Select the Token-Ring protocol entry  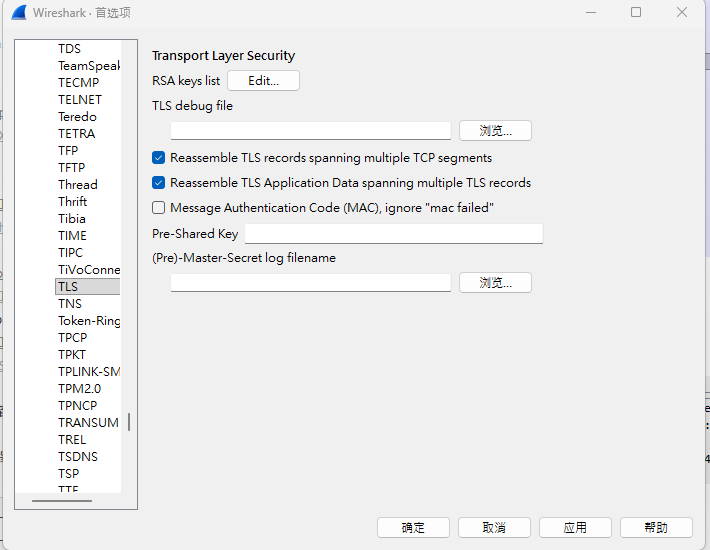(89, 320)
